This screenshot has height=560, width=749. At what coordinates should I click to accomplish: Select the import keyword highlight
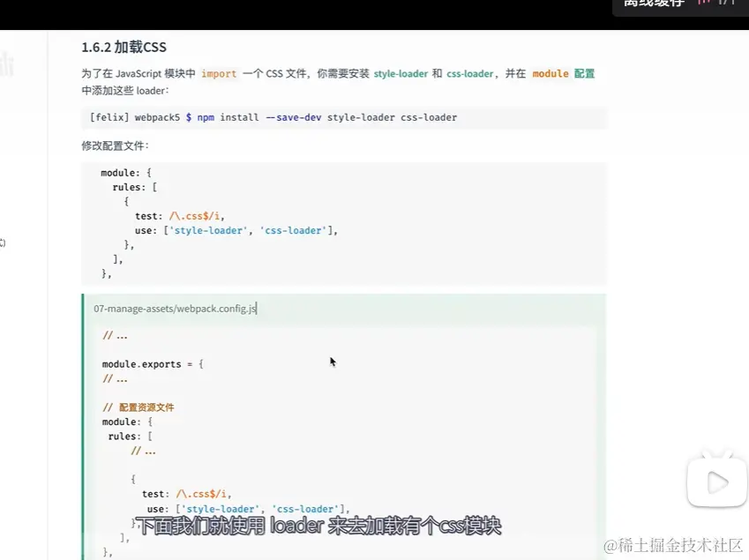(218, 73)
